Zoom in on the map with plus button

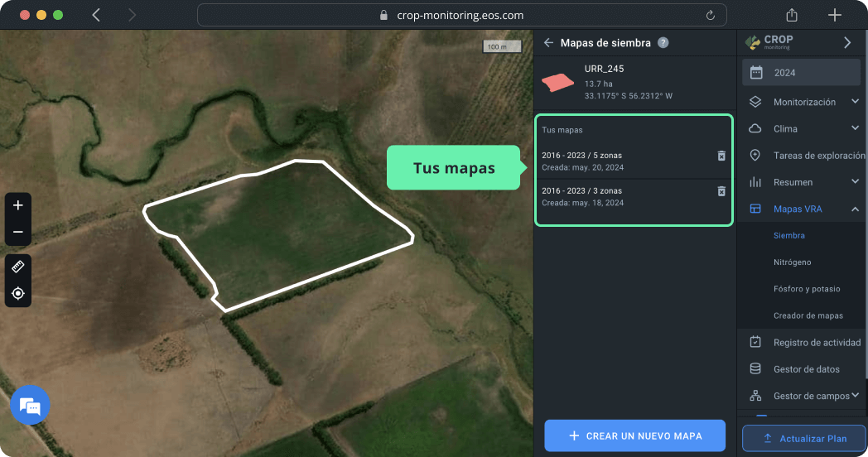point(18,205)
